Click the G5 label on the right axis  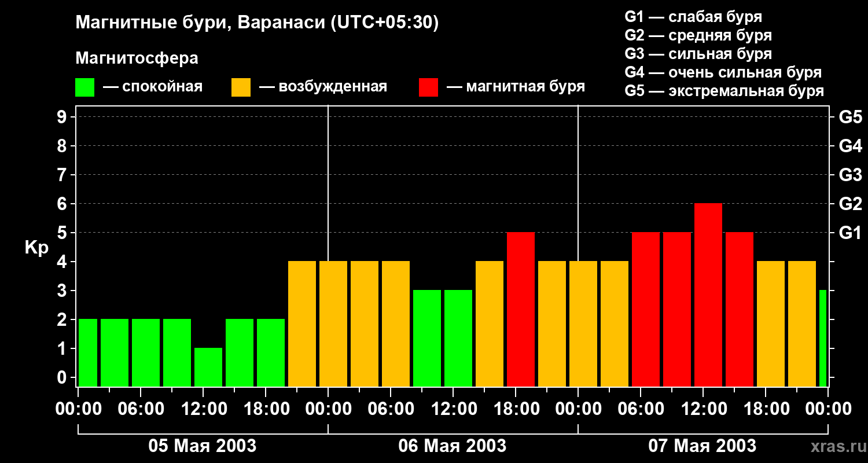tap(850, 117)
